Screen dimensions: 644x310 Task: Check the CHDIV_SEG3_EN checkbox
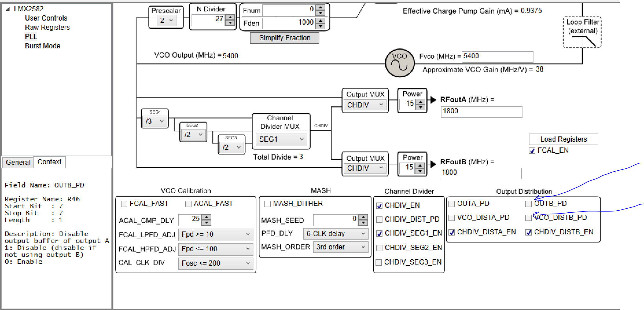tap(379, 262)
